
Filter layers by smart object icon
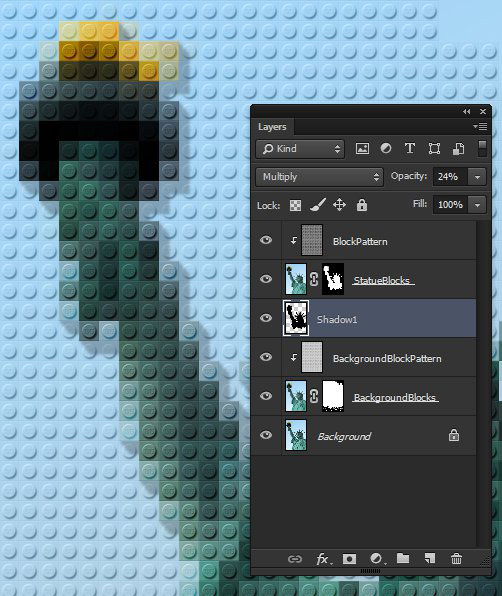click(x=458, y=149)
